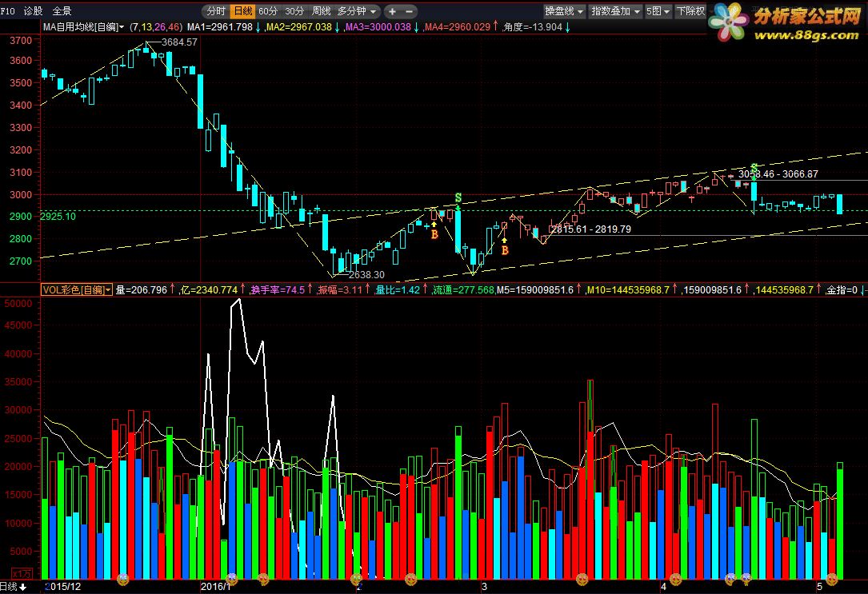The height and width of the screenshot is (594, 868).
Task: Click the MA parameters (7,13,26,46)
Action: point(155,26)
